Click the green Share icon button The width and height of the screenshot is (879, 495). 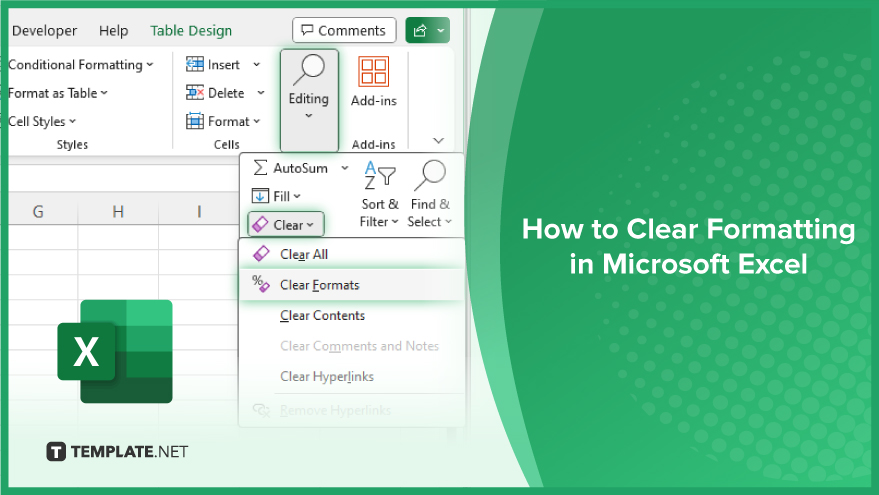tap(420, 31)
